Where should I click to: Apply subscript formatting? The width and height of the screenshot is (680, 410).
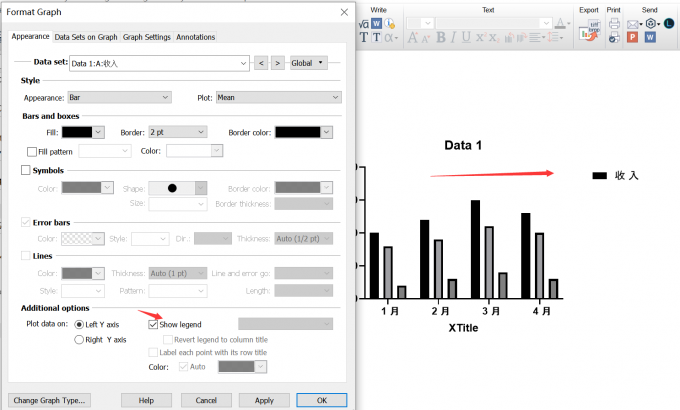(494, 38)
